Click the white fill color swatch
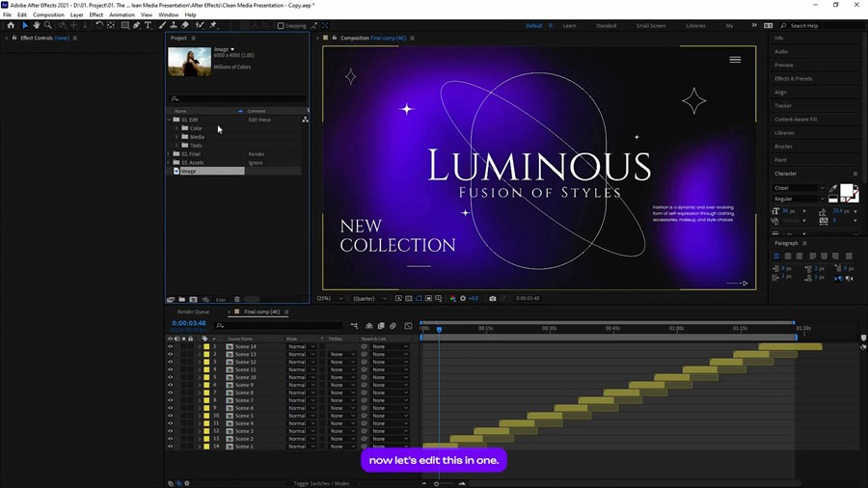 847,191
